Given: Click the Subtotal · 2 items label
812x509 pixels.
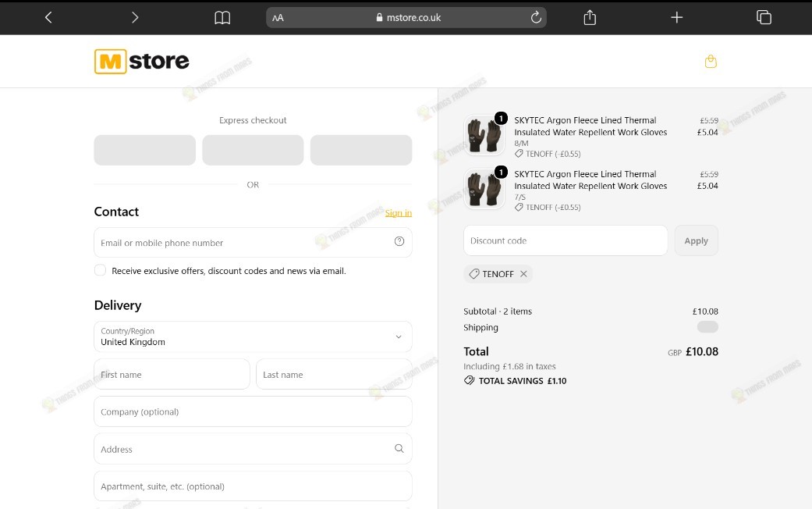Looking at the screenshot, I should coord(498,311).
